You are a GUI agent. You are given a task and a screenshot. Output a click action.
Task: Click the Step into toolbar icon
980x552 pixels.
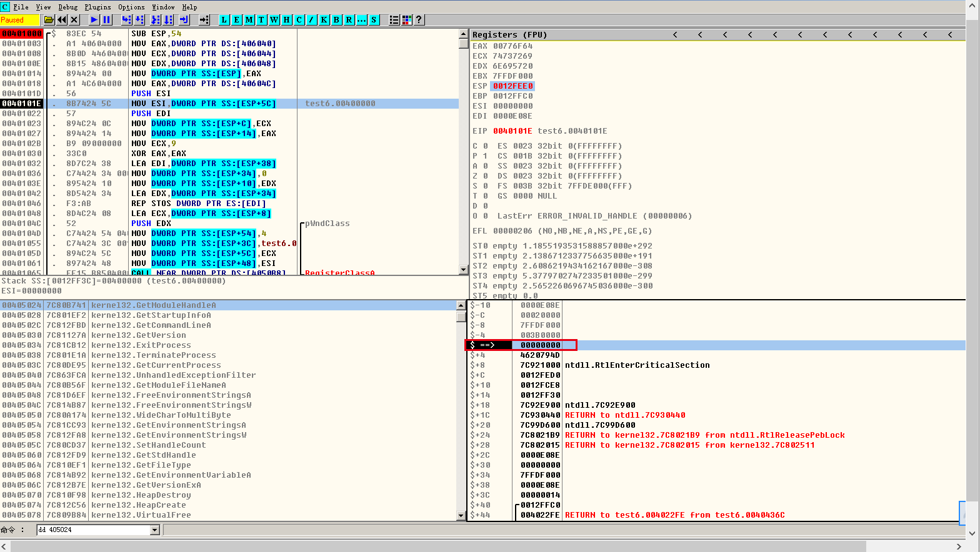[x=127, y=20]
